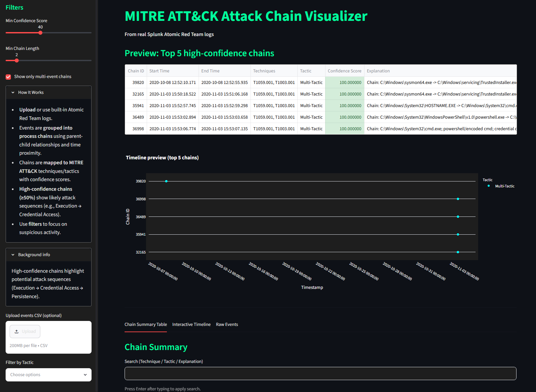Sort table by End Time column header
This screenshot has height=392, width=536.
[224, 71]
